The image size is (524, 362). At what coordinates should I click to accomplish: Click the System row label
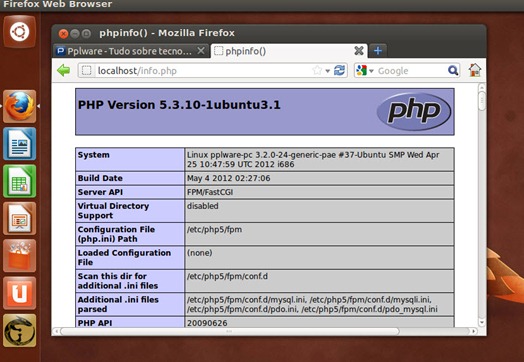click(94, 155)
